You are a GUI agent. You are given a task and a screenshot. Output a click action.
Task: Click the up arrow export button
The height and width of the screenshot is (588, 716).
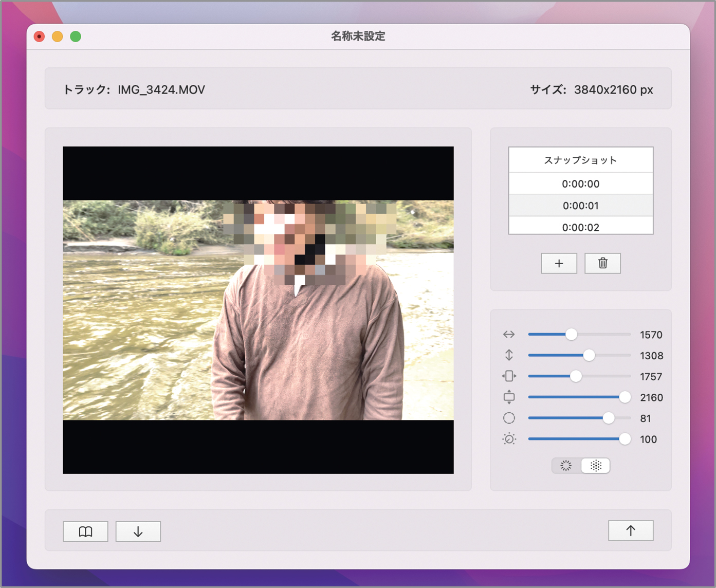click(631, 530)
